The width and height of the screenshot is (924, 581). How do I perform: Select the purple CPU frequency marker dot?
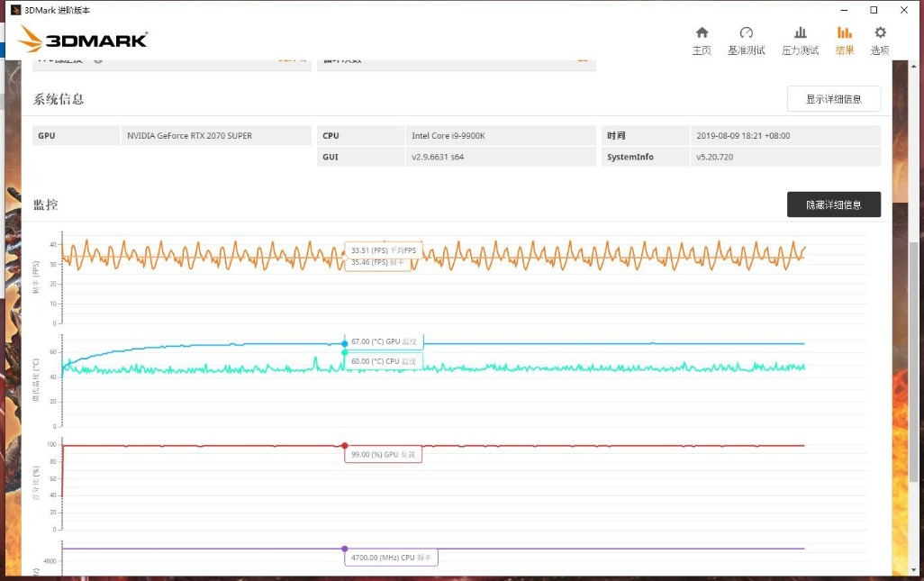pyautogui.click(x=345, y=549)
